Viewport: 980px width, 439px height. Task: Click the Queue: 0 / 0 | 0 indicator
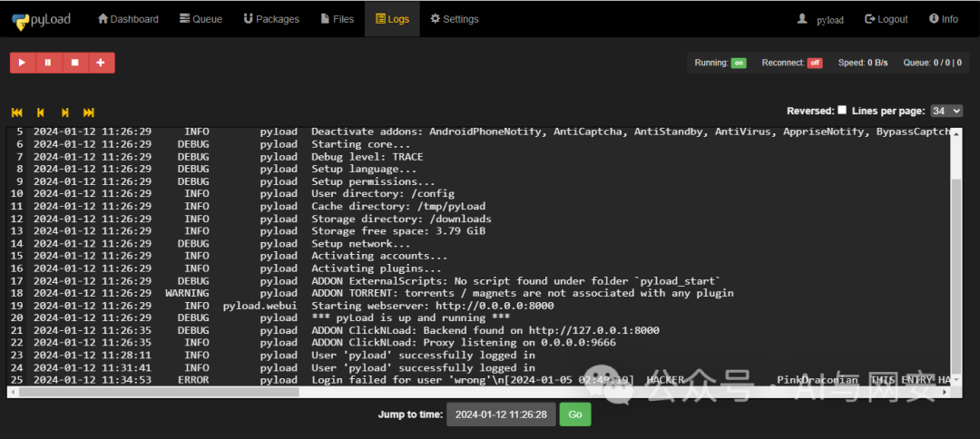pos(933,63)
